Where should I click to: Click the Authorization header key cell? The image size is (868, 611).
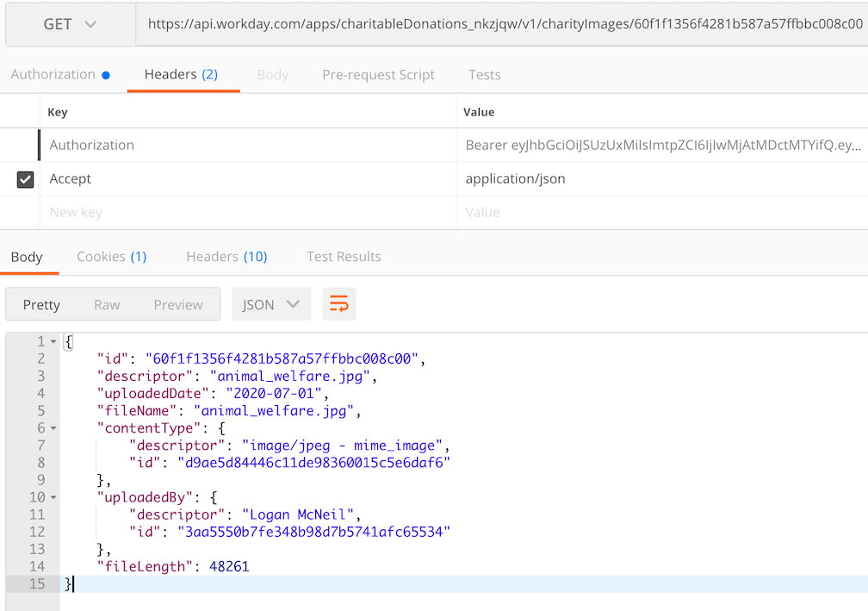tap(249, 145)
